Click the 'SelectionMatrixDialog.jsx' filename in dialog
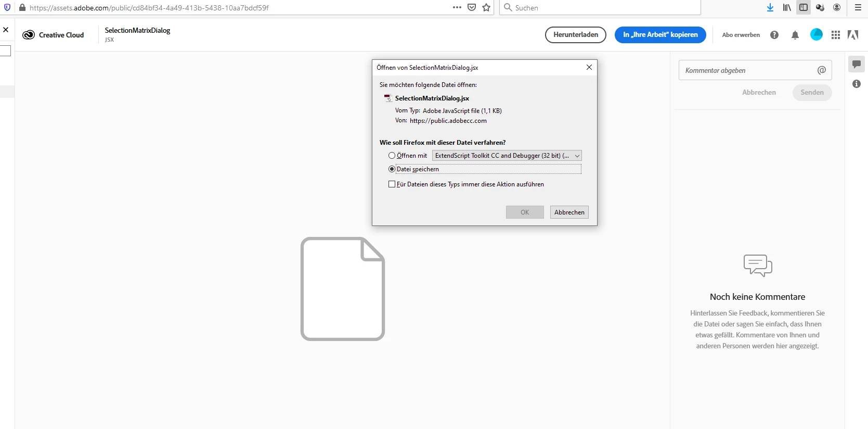The width and height of the screenshot is (868, 429). [432, 98]
